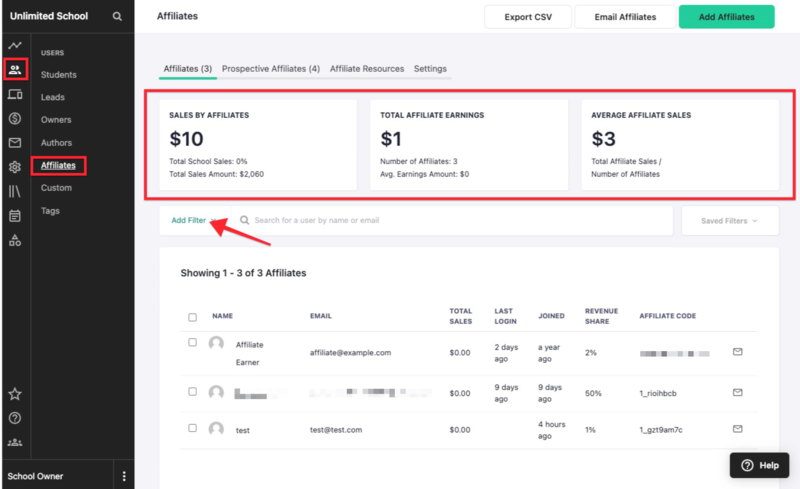
Task: Open the Site devices icon in sidebar
Action: 15,94
